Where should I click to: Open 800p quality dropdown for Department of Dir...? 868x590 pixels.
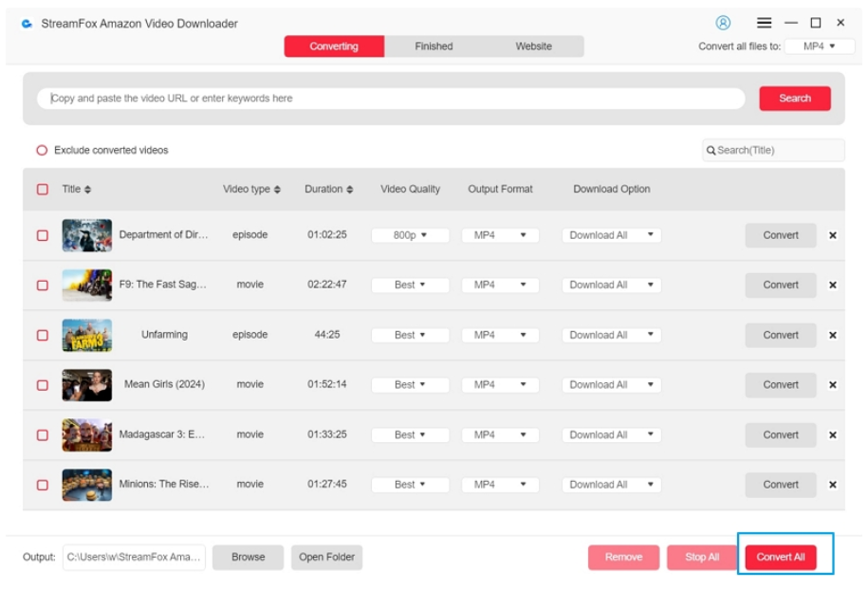pyautogui.click(x=410, y=235)
